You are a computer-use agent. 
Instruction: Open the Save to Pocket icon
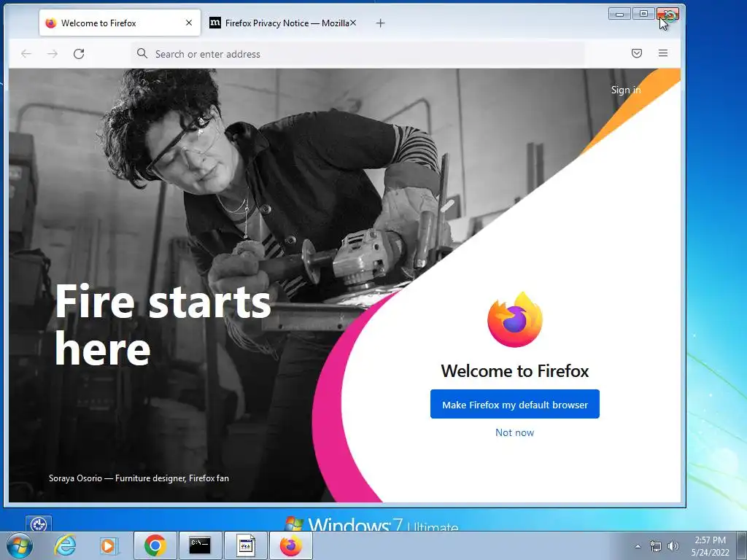636,53
